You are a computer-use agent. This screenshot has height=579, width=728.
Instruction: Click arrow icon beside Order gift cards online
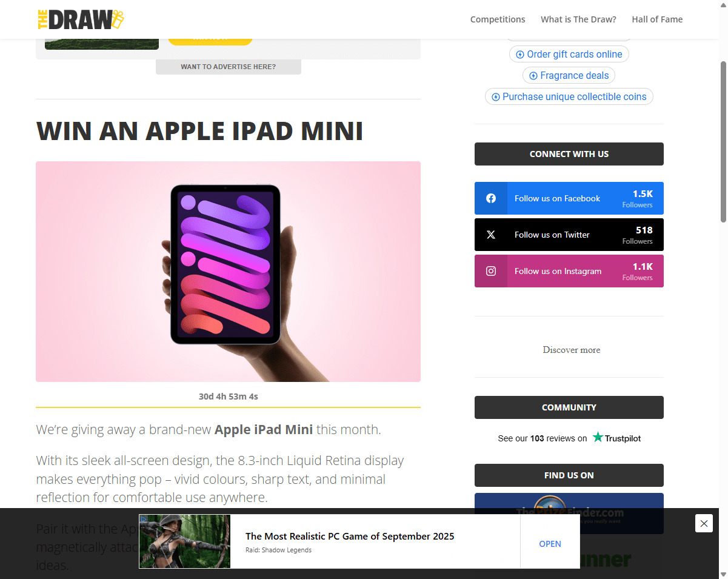click(520, 55)
